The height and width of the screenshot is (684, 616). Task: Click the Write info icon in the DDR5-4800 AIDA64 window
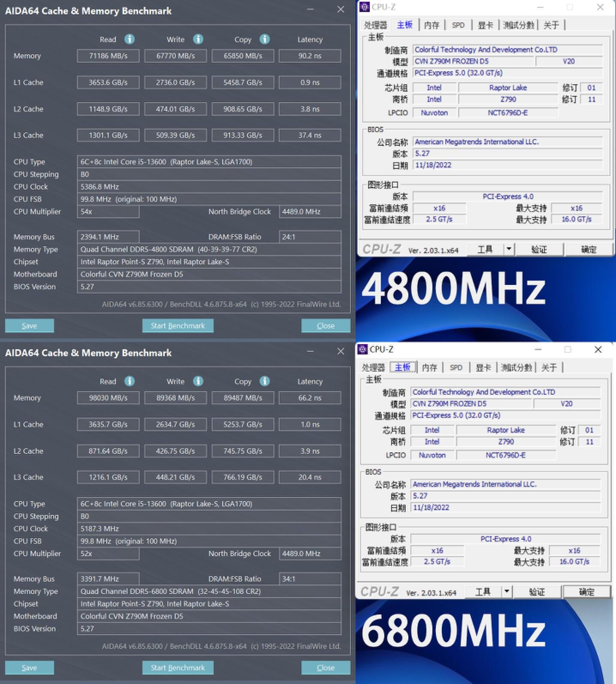tap(198, 39)
